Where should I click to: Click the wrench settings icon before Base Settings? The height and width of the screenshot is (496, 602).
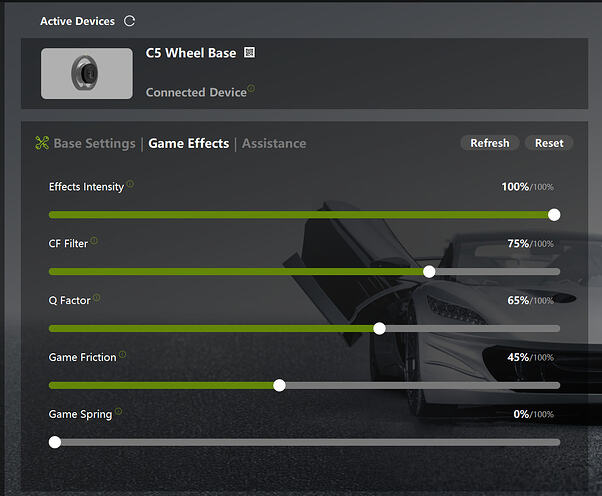tap(42, 143)
